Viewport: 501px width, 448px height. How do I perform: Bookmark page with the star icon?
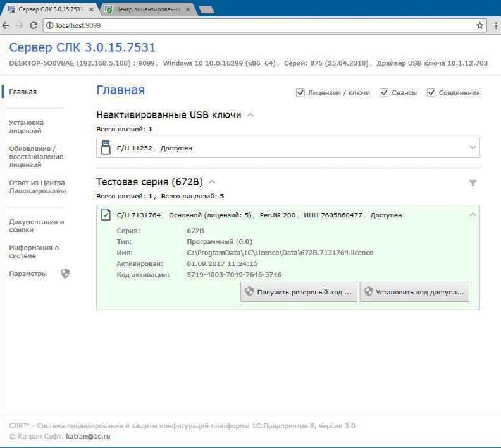click(479, 25)
